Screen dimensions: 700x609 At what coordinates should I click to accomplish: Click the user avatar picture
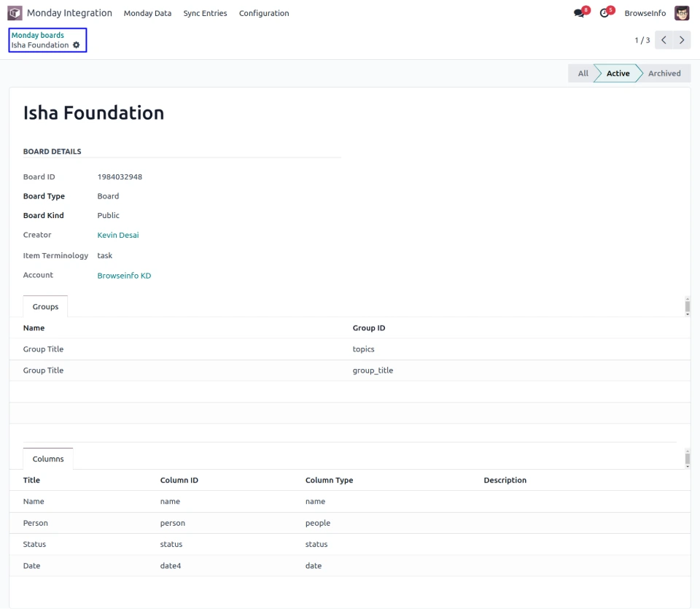tap(682, 13)
